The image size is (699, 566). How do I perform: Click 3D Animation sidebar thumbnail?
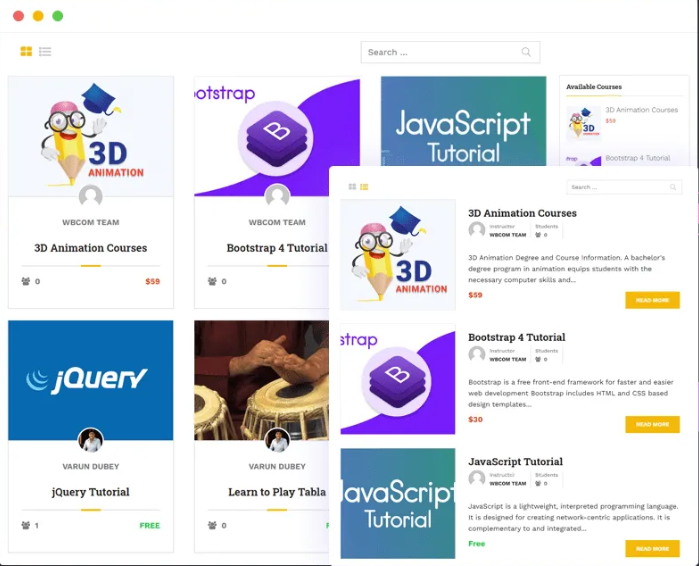[584, 123]
